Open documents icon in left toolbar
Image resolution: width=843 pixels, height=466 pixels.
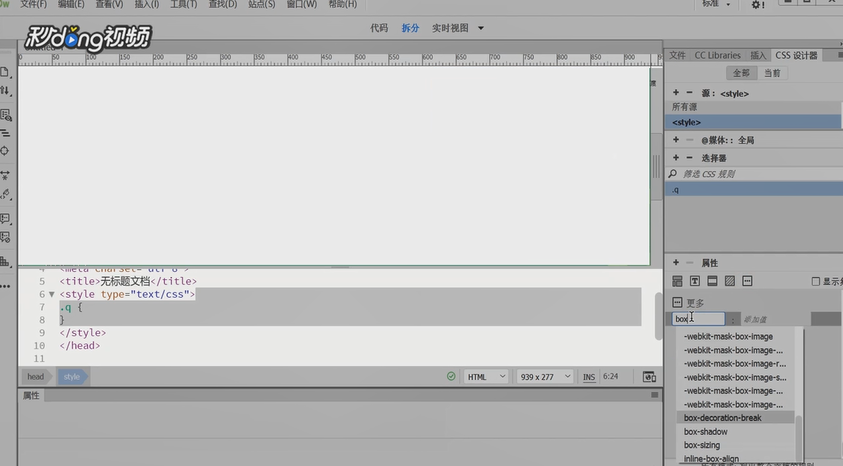[5, 72]
